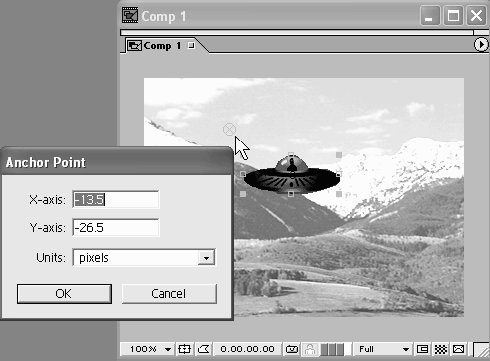
Task: Open the Comp 1 panel flyout arrow
Action: pos(481,45)
